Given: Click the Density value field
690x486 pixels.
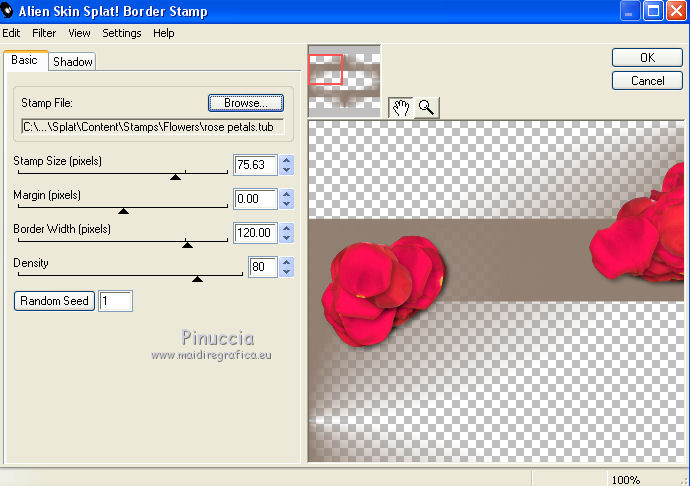Looking at the screenshot, I should click(x=263, y=267).
